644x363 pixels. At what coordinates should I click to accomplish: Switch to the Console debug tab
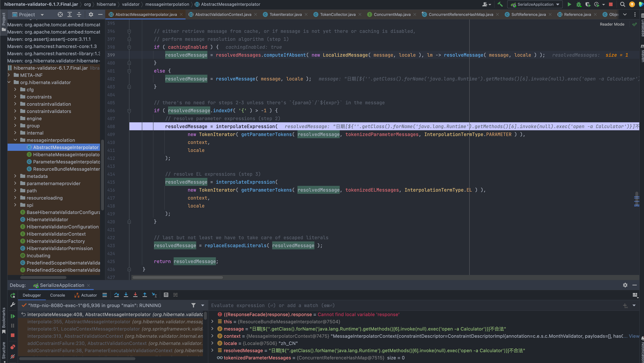click(x=57, y=295)
